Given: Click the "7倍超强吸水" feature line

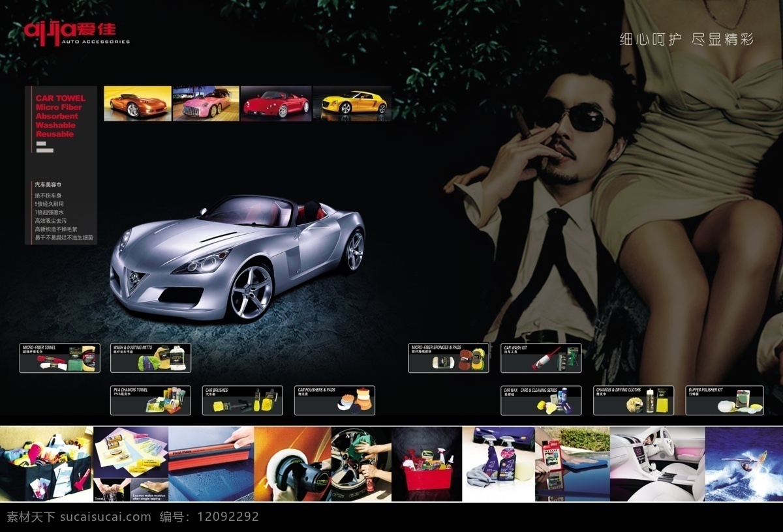Looking at the screenshot, I should click(x=49, y=213).
